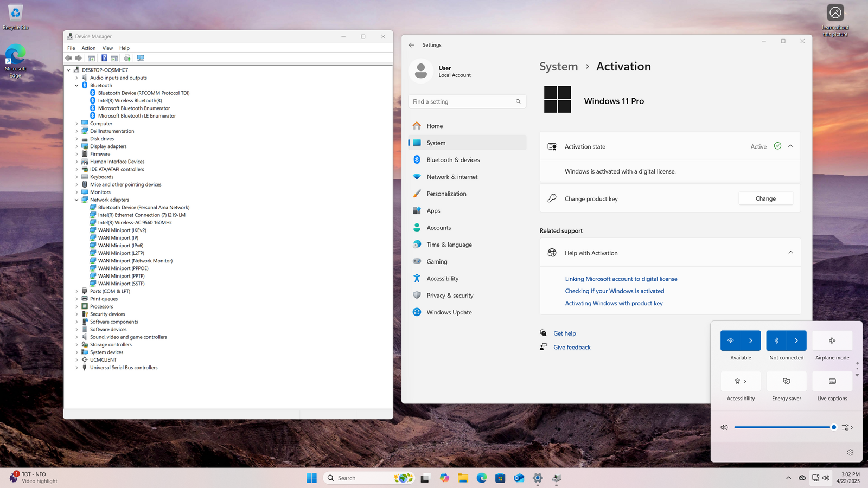Turn on Energy saver

786,381
